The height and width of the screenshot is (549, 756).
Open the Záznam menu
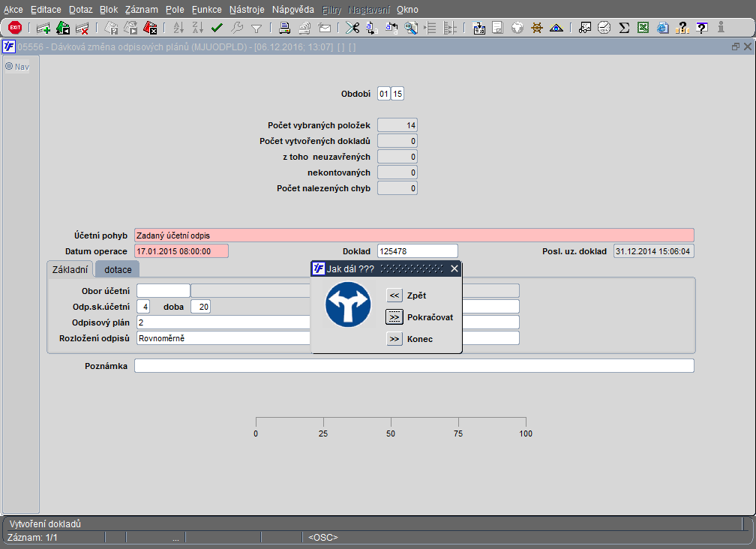(141, 10)
